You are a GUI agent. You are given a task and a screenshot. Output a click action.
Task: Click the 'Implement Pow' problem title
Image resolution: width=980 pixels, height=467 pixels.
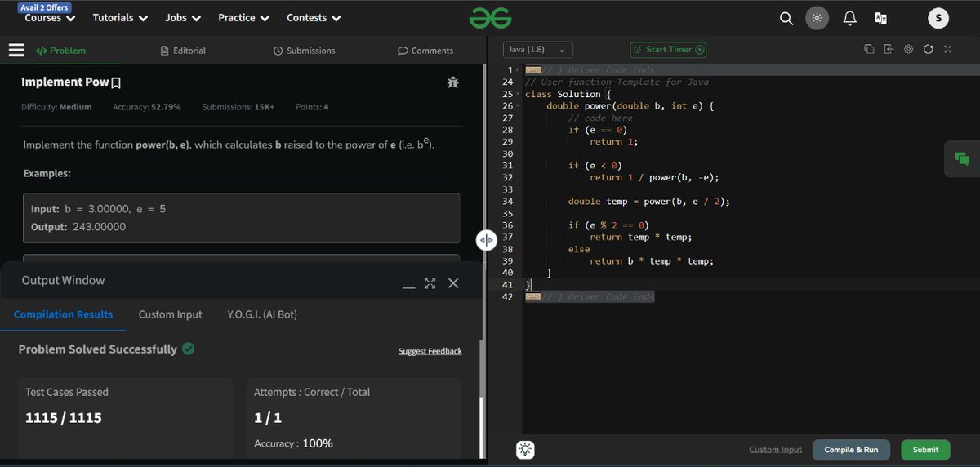[x=65, y=82]
